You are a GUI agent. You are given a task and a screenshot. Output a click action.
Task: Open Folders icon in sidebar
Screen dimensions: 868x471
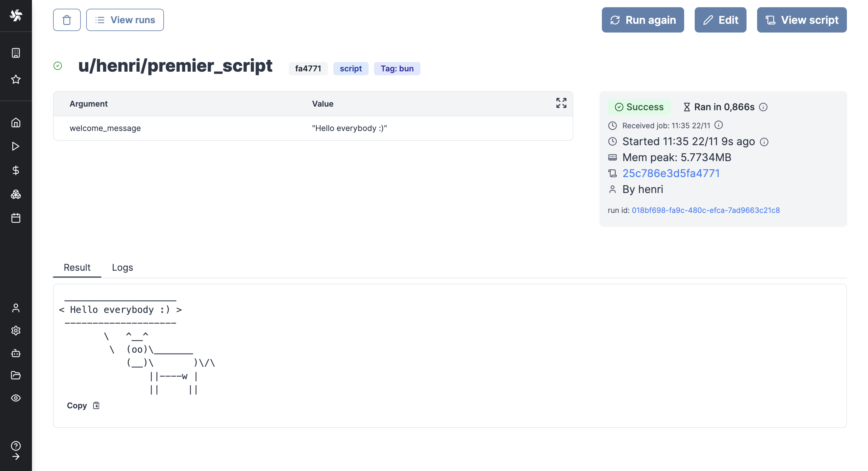[16, 375]
